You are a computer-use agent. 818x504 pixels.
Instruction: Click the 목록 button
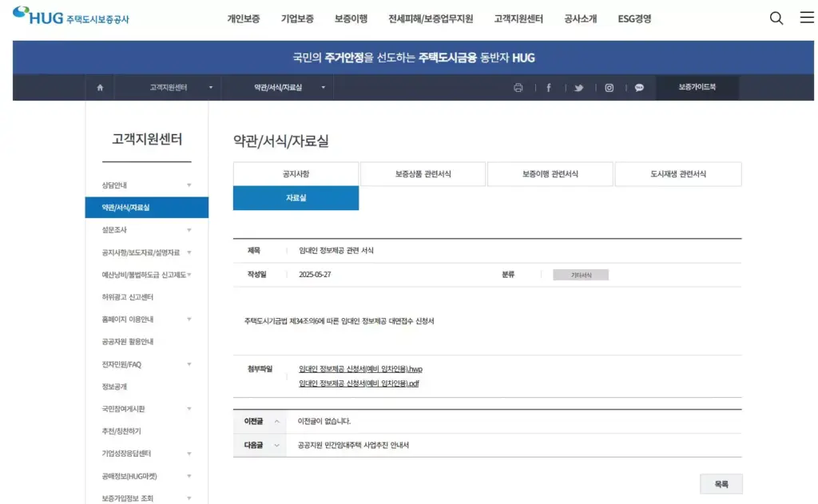pyautogui.click(x=721, y=483)
